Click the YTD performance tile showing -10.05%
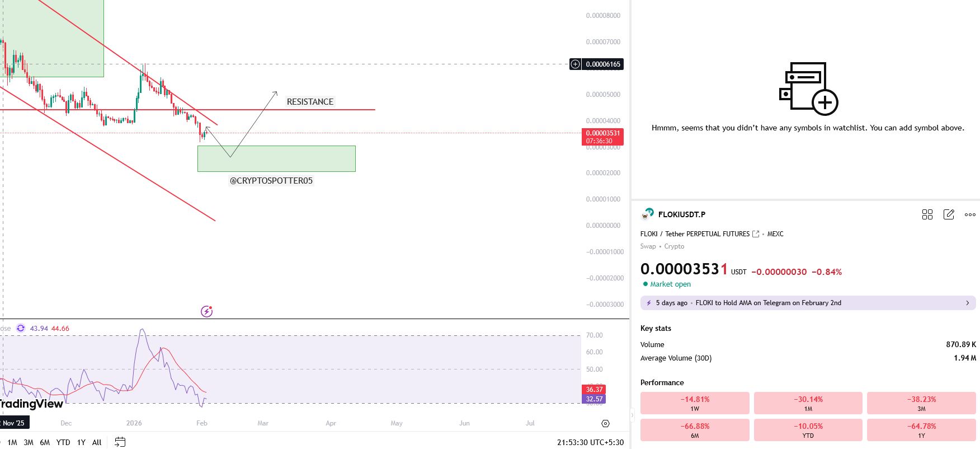Viewport: 980px width, 449px height. pos(808,430)
